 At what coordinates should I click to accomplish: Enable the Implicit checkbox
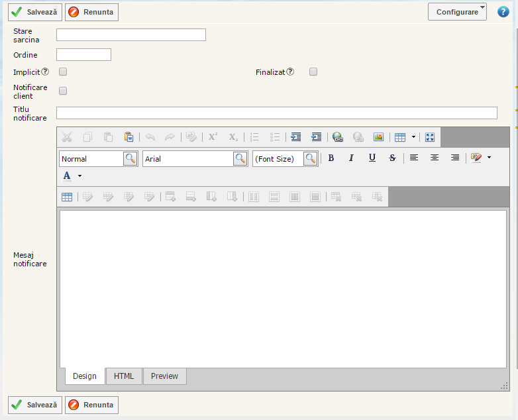tap(63, 72)
